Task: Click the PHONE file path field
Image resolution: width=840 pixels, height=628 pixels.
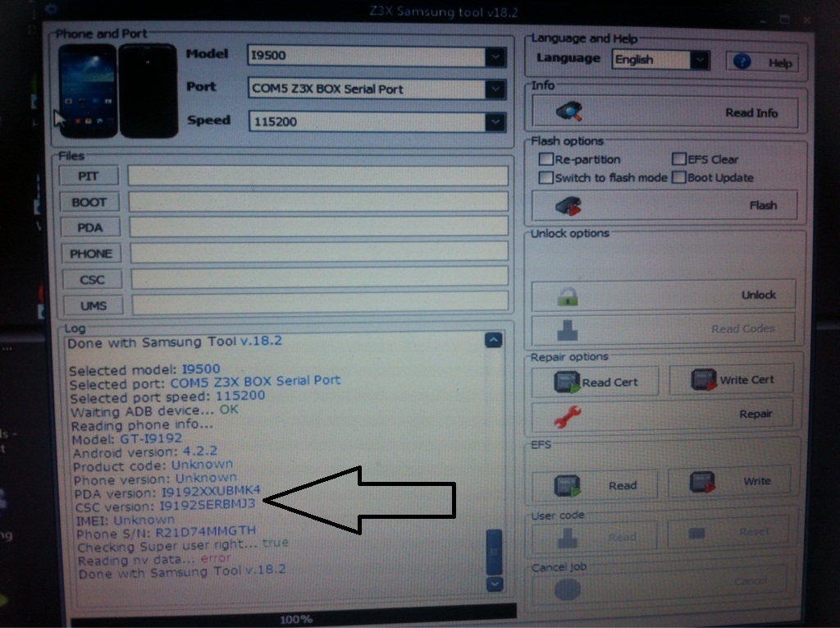Action: coord(319,251)
